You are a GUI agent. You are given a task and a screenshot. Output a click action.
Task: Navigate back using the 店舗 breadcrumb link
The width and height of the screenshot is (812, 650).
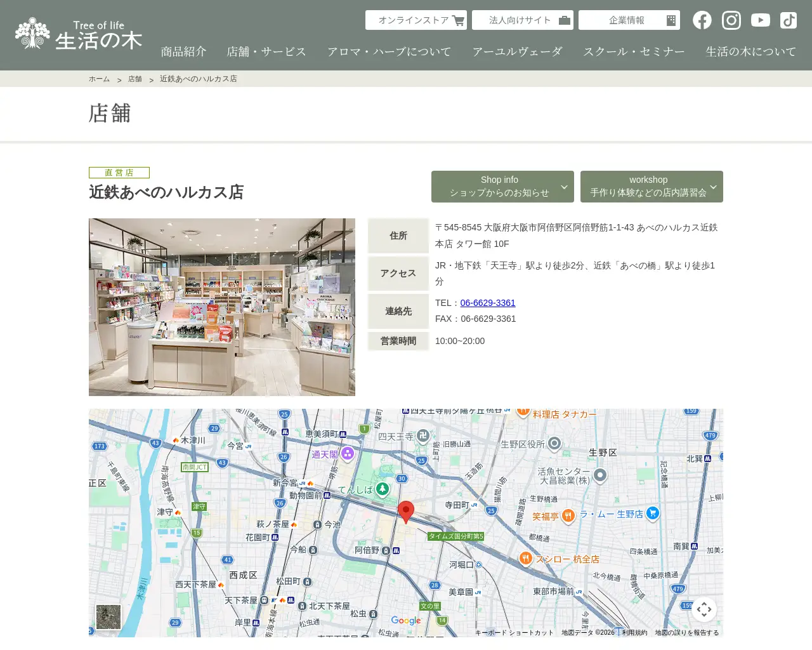point(134,78)
